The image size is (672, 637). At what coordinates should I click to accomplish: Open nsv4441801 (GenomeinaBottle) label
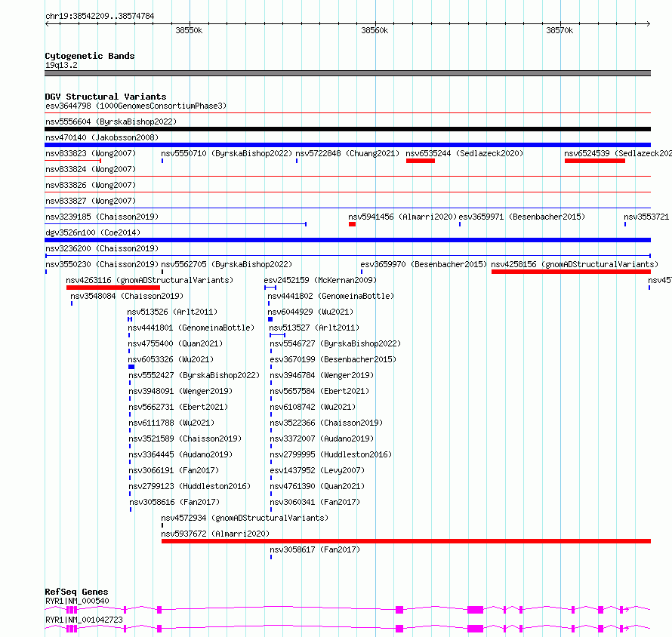[x=191, y=328]
